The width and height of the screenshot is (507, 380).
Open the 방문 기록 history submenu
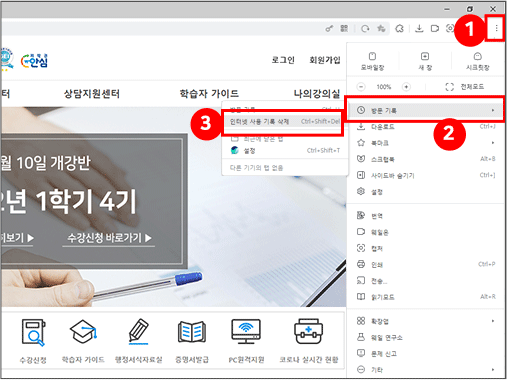pyautogui.click(x=426, y=110)
